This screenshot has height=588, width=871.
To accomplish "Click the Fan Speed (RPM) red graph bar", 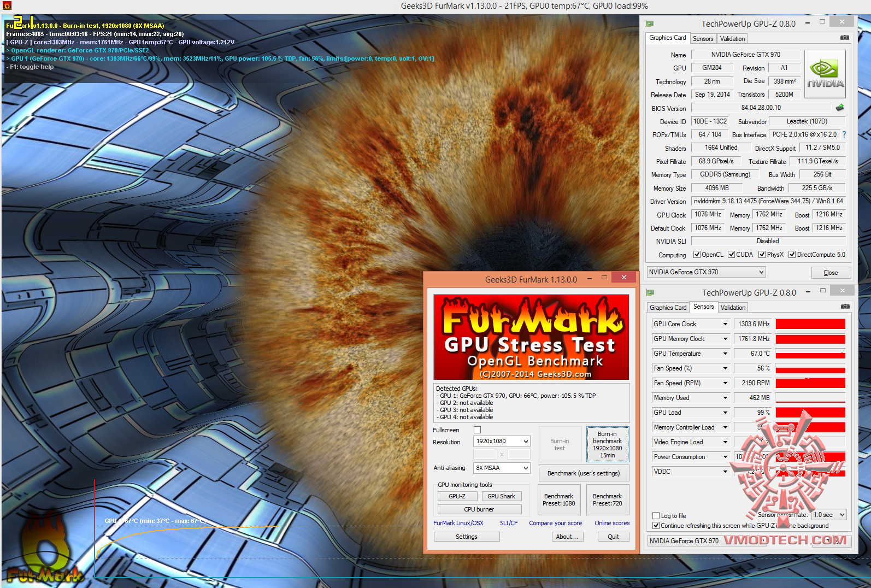I will 810,383.
